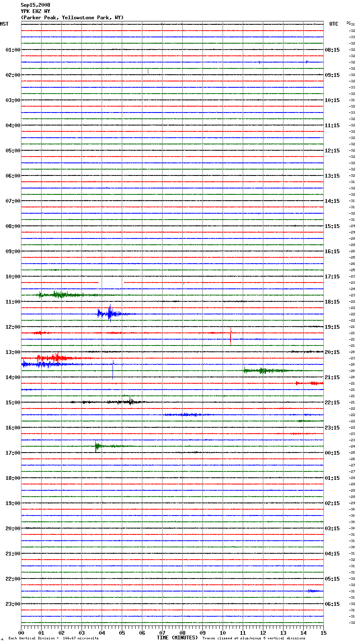This screenshot has height=644, width=357.
Task: Click the 18:00 MST time label
Action: (13, 478)
